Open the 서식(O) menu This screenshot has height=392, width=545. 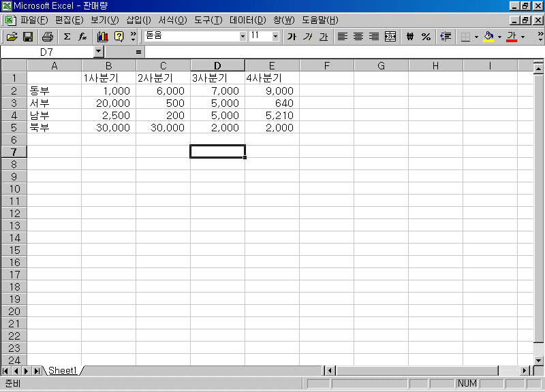click(x=172, y=20)
